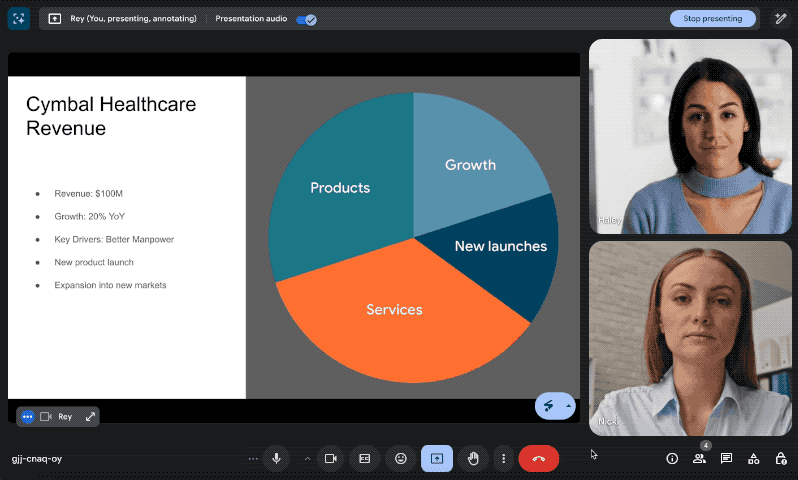Expand audio settings chevron by the microphone

[307, 459]
